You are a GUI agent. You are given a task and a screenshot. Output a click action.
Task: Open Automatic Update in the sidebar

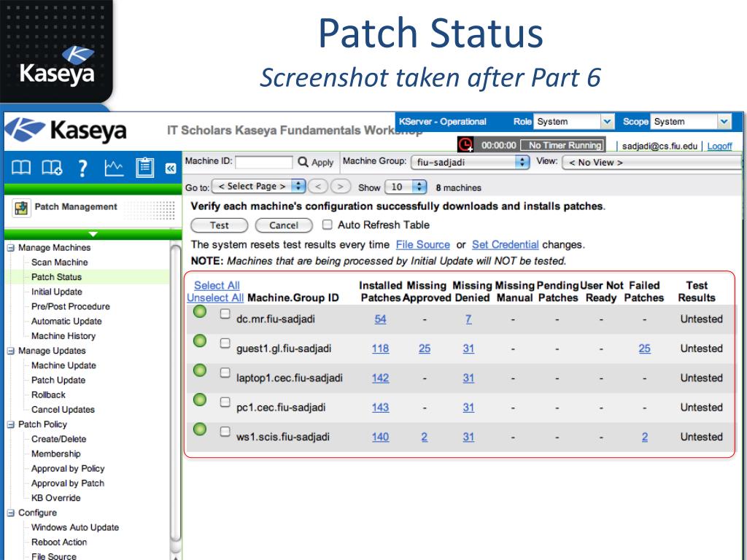[66, 322]
